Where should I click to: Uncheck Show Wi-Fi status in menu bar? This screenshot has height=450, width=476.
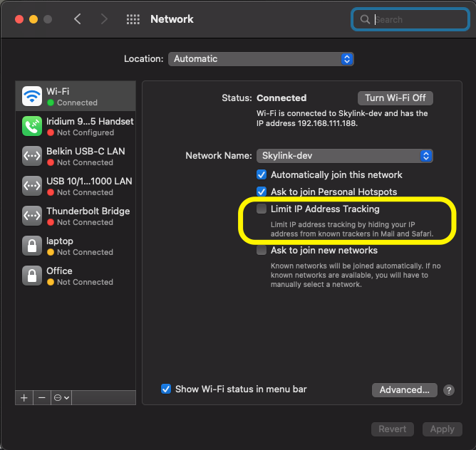166,389
